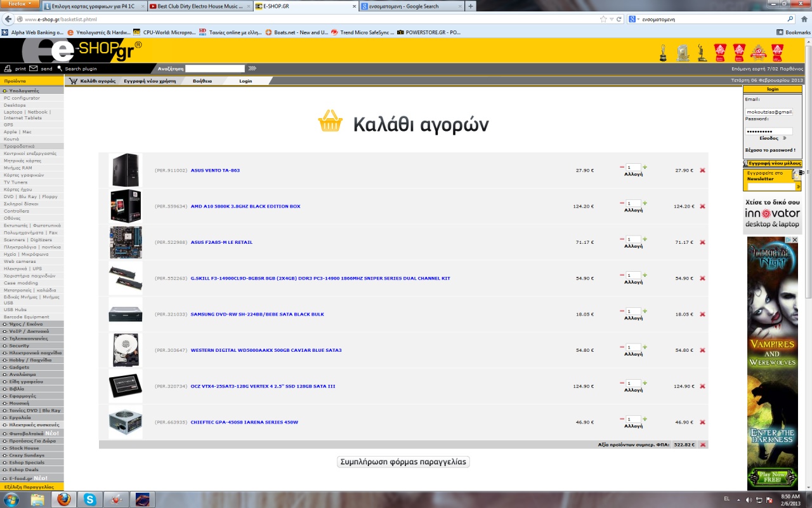Click the Newsletter email input

coord(771,187)
